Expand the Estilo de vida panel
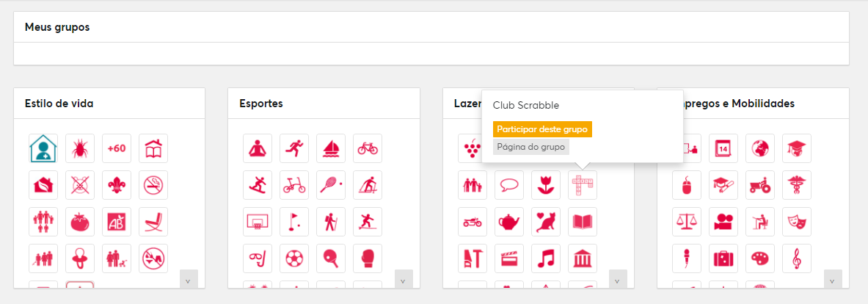The image size is (868, 304). 189,279
